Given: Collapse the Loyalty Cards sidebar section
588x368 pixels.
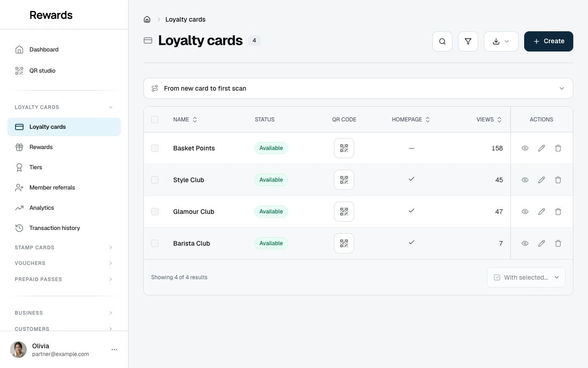Looking at the screenshot, I should tap(64, 107).
